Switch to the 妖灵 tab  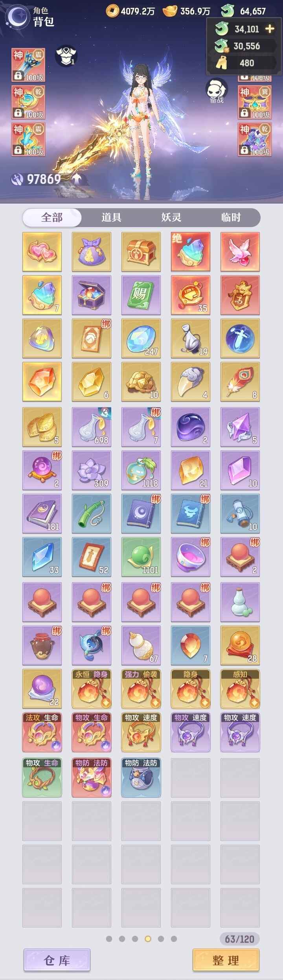point(171,217)
